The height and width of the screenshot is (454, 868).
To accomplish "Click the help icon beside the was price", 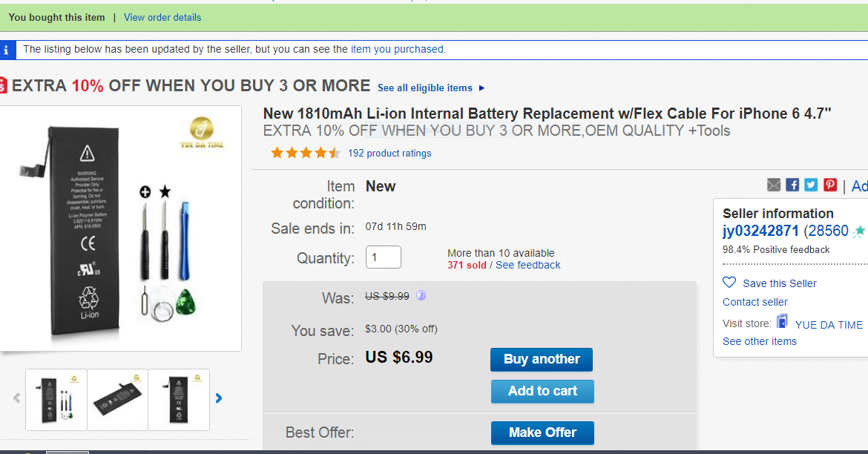I will tap(421, 295).
